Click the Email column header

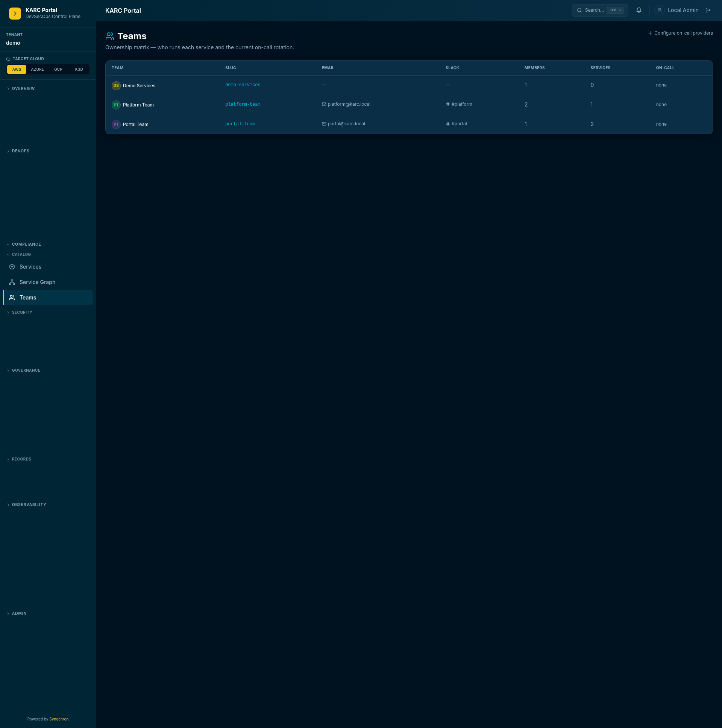328,68
